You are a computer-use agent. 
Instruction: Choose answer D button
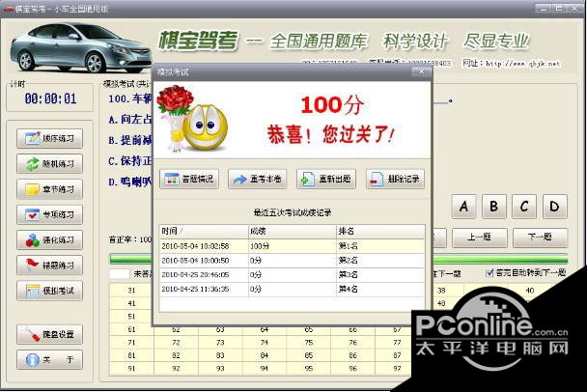[555, 207]
